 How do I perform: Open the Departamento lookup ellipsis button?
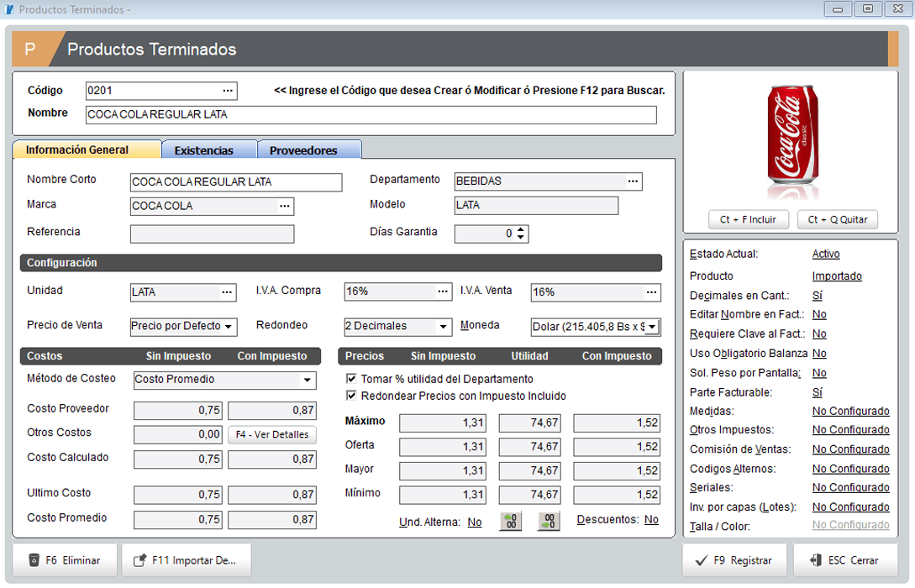(633, 181)
